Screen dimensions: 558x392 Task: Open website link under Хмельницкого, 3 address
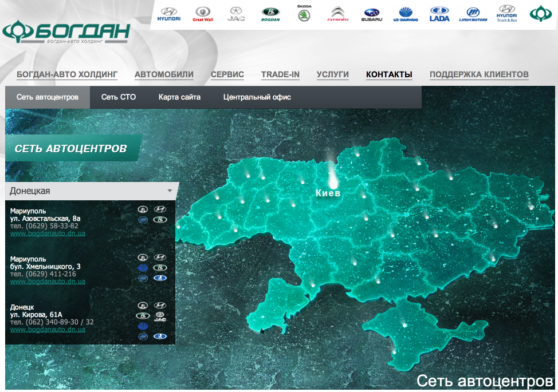pos(48,282)
